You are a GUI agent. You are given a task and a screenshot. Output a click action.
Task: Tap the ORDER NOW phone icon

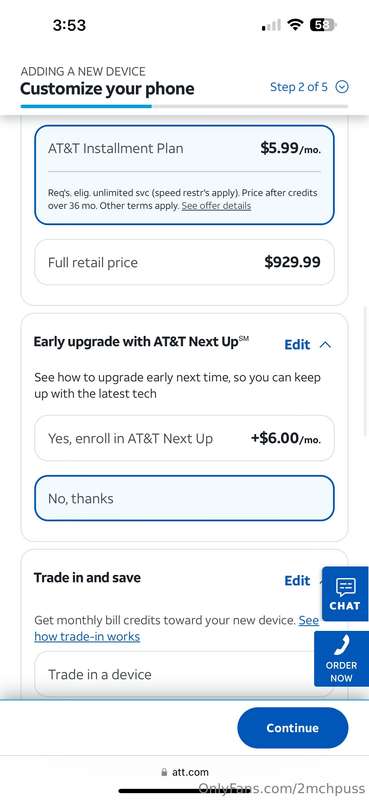(341, 647)
